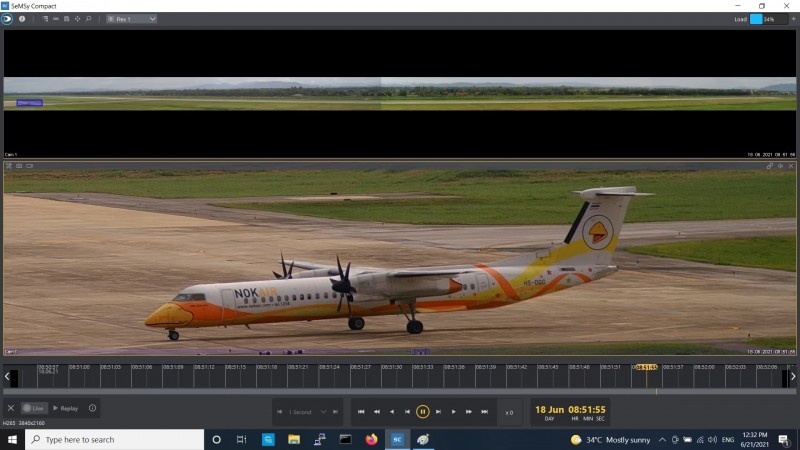The height and width of the screenshot is (450, 800).
Task: Pause the playback
Action: 422,412
